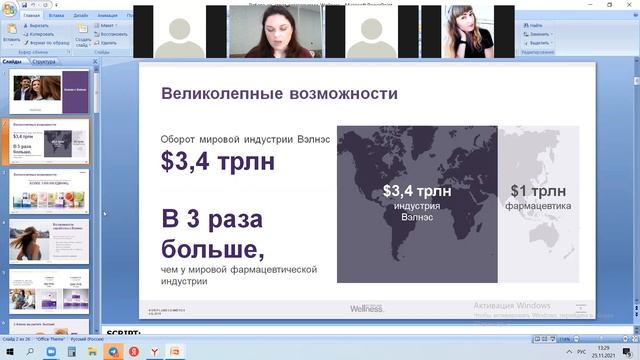Screen dimensions: 640x360
Task: Show the Слайды thumbnails tab
Action: coord(12,62)
